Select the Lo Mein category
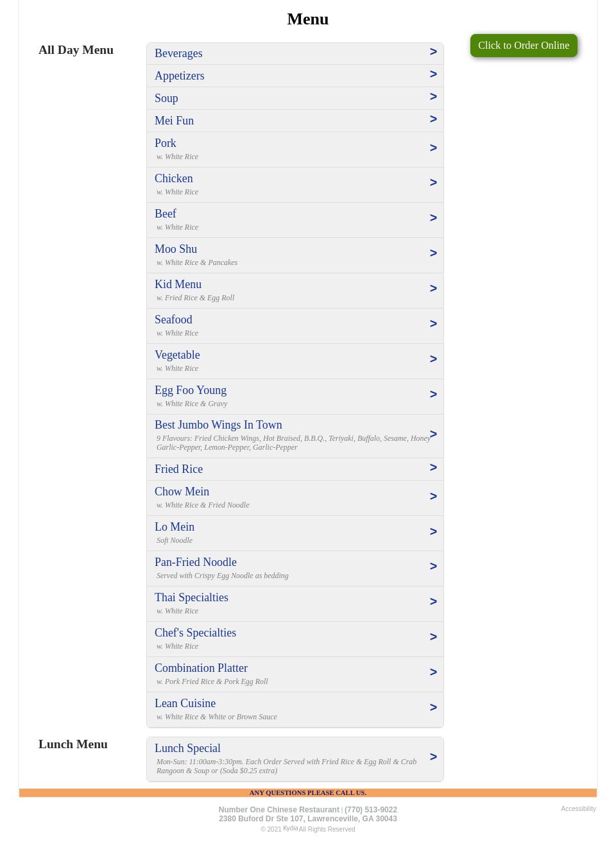 (175, 527)
